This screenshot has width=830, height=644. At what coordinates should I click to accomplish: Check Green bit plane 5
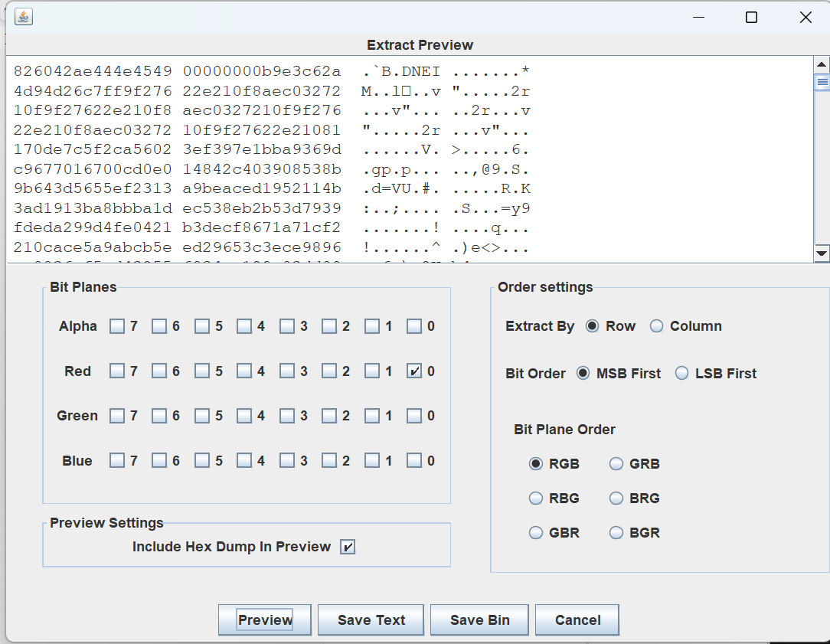tap(201, 416)
